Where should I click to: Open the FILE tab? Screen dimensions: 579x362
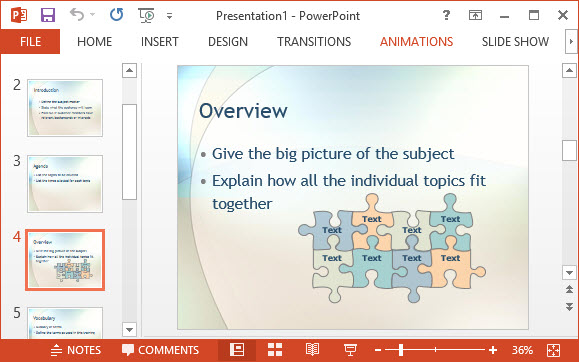pos(30,42)
